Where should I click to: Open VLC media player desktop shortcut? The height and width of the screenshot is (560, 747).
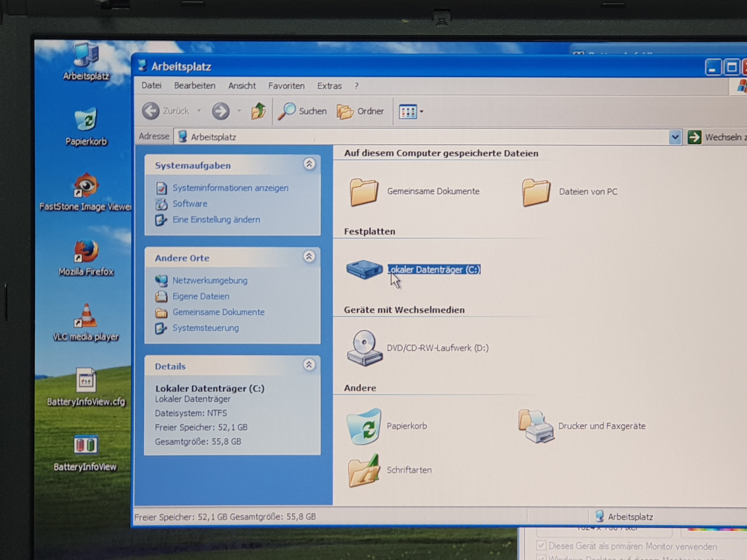pos(86,323)
